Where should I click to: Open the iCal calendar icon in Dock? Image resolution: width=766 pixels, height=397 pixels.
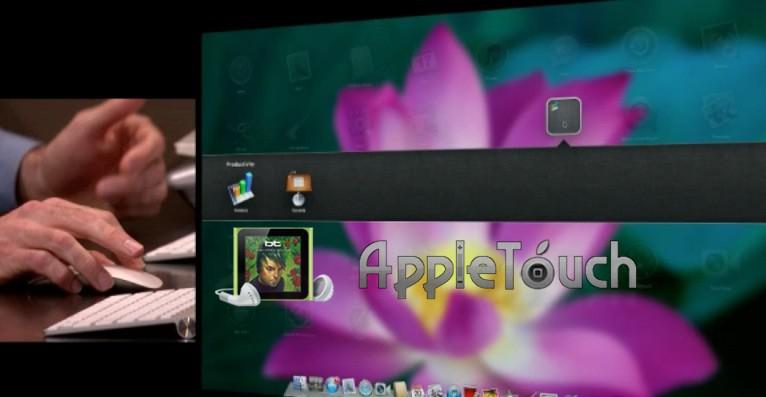coord(418,391)
